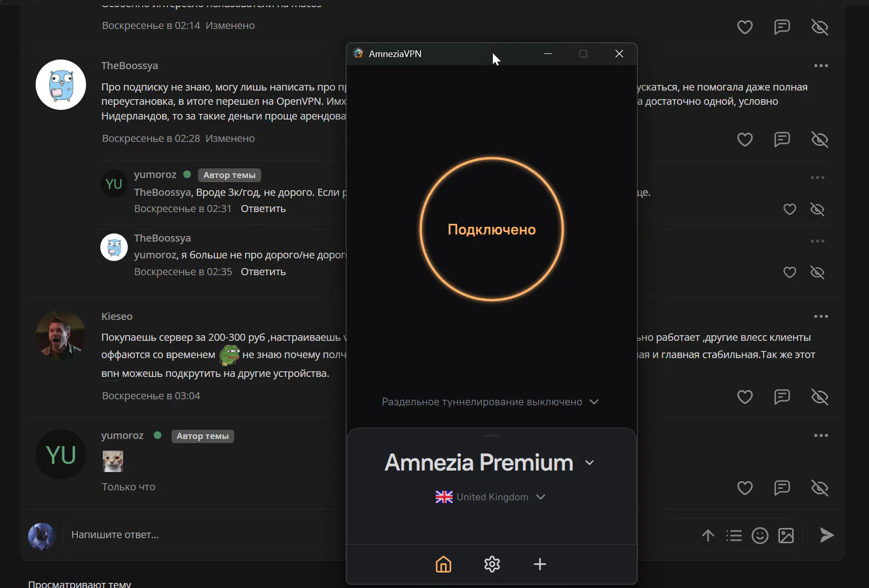Screen dimensions: 869x588
Task: Hide TheBoossya's 02:28 post with eye icon
Action: click(x=820, y=139)
